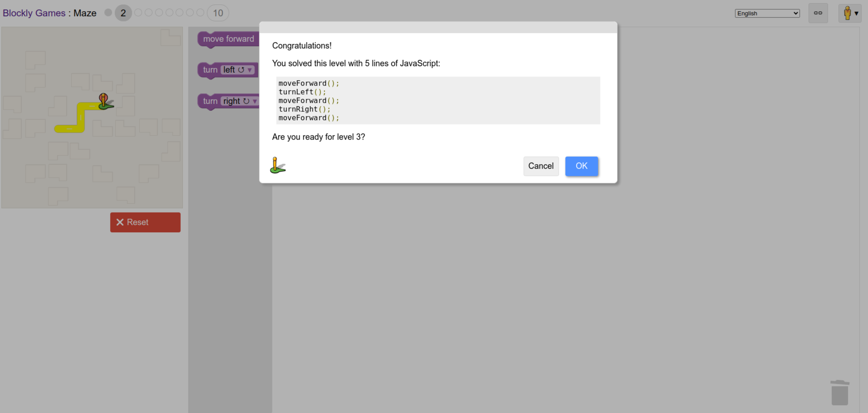Click clockwise arrow on turn right block

[x=246, y=101]
